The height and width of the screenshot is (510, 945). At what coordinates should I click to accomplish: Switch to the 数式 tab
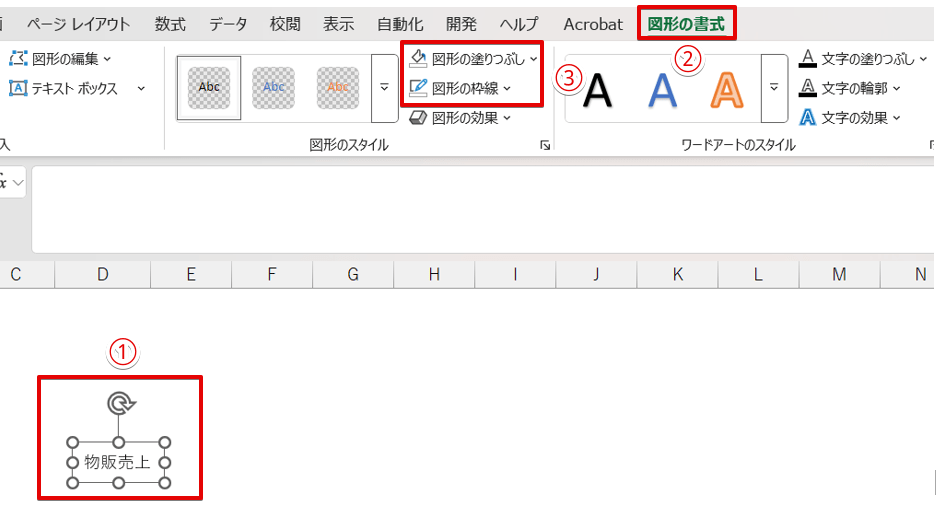coord(169,24)
